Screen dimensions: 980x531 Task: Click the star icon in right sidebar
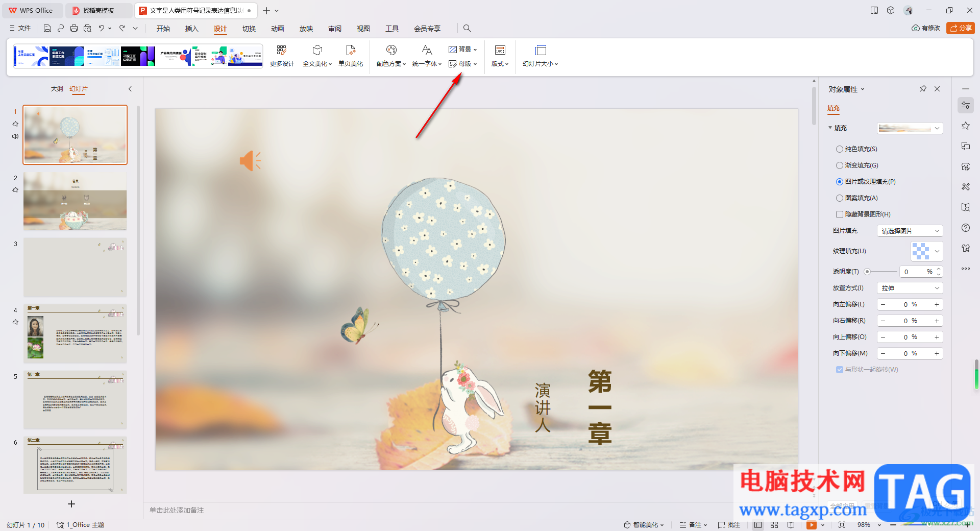[966, 126]
